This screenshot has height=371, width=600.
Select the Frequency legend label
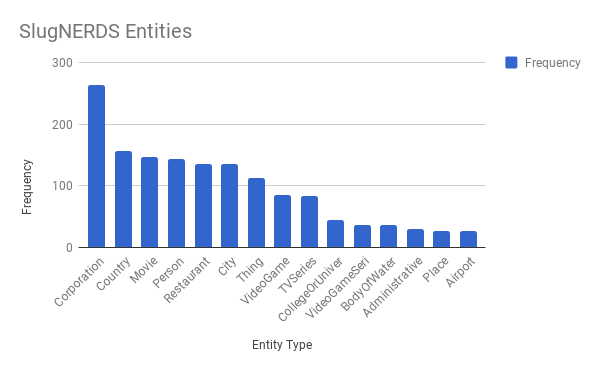[x=553, y=63]
